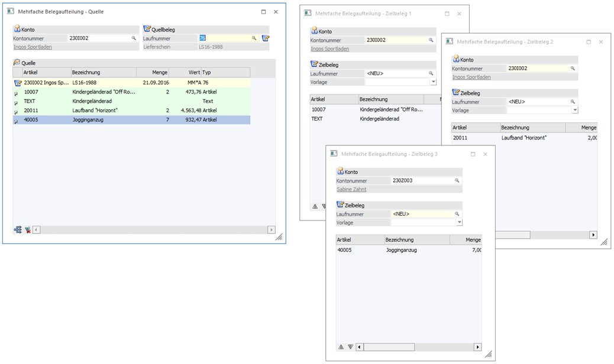Click the move-up triangle in Zielbeleg 3 window
This screenshot has width=614, height=364.
(341, 347)
